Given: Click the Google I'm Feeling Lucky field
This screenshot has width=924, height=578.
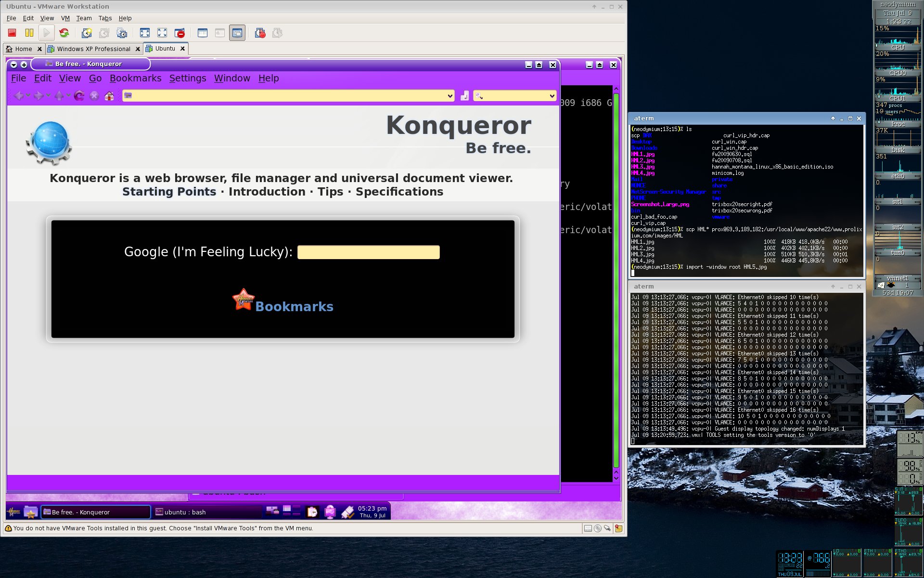Looking at the screenshot, I should click(368, 252).
